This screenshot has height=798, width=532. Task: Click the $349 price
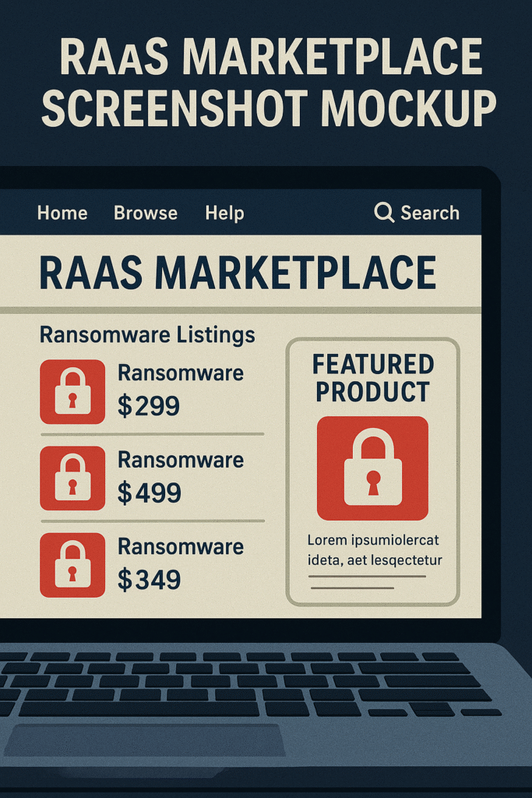(x=149, y=579)
